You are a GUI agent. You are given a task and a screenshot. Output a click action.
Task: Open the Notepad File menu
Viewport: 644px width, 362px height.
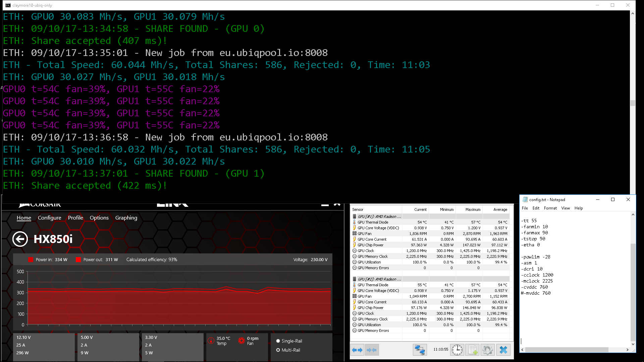pos(525,208)
